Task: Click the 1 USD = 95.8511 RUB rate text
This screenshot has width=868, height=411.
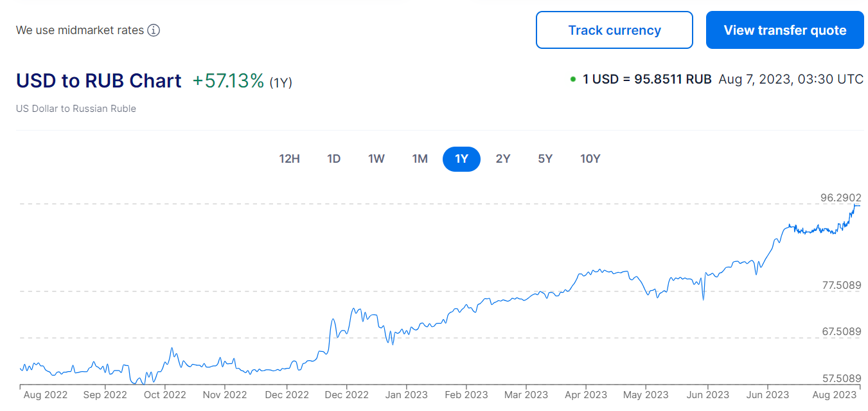Action: pos(647,80)
